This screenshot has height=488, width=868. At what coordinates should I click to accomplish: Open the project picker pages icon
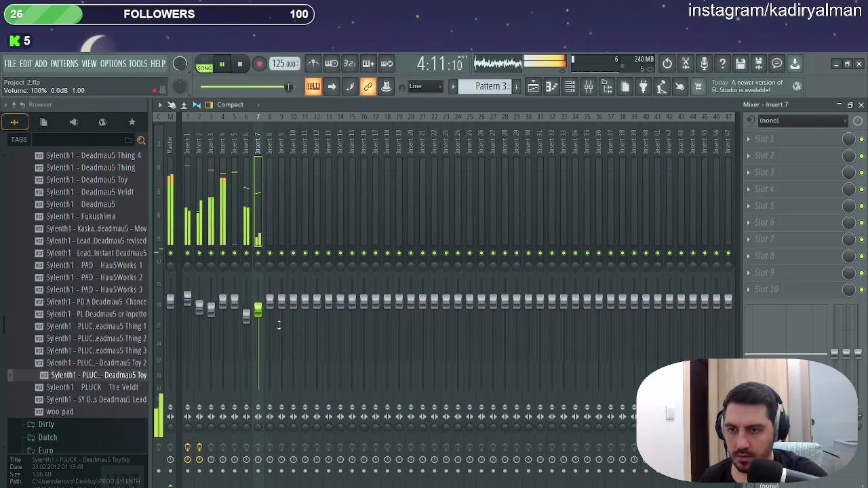(625, 87)
